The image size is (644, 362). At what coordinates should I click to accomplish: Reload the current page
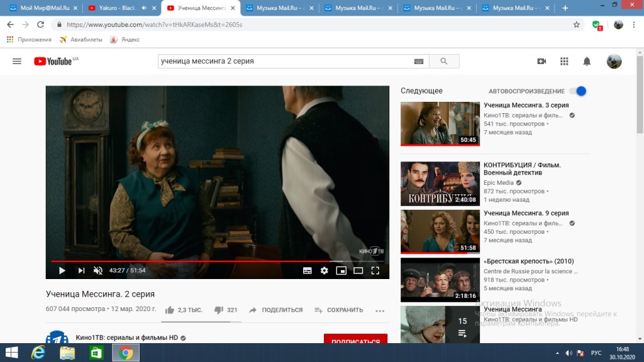click(40, 25)
